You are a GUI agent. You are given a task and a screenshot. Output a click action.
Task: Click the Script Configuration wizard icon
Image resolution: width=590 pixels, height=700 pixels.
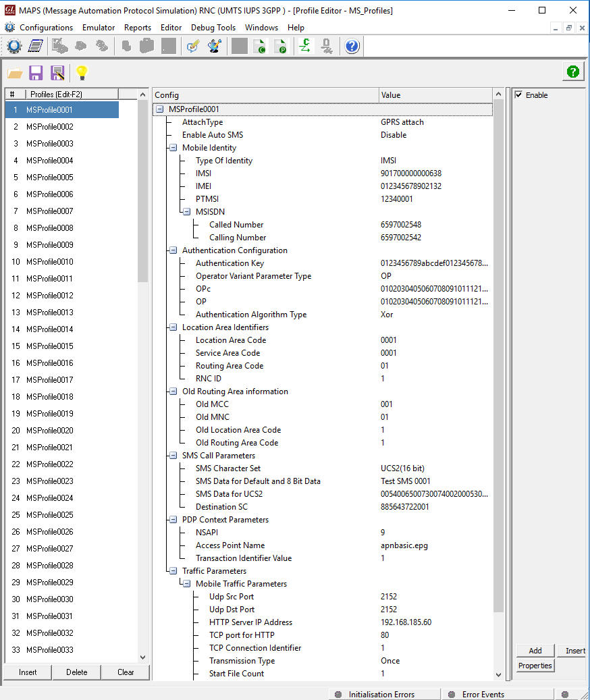[x=214, y=46]
